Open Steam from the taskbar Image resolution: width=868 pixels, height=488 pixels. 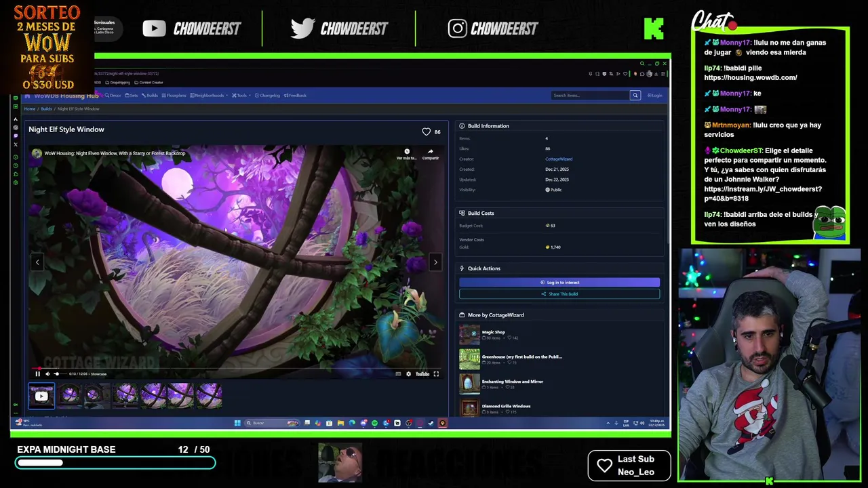point(431,424)
